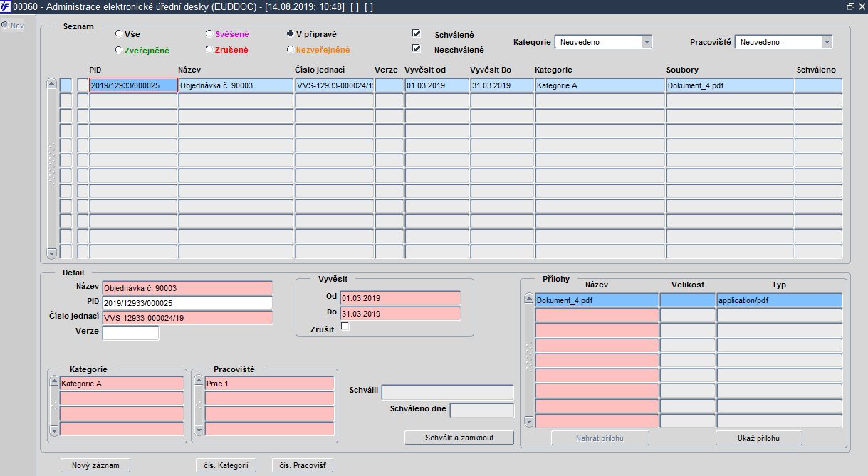This screenshot has width=868, height=476.
Task: Select the Zveřejněné radio option
Action: (118, 50)
